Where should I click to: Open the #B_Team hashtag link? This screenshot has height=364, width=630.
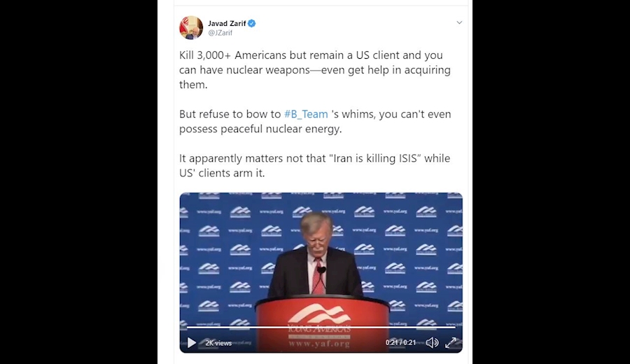coord(306,114)
